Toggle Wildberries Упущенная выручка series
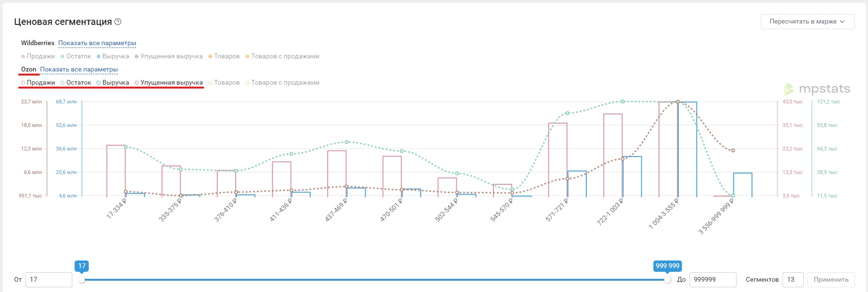868x292 pixels. (x=169, y=56)
